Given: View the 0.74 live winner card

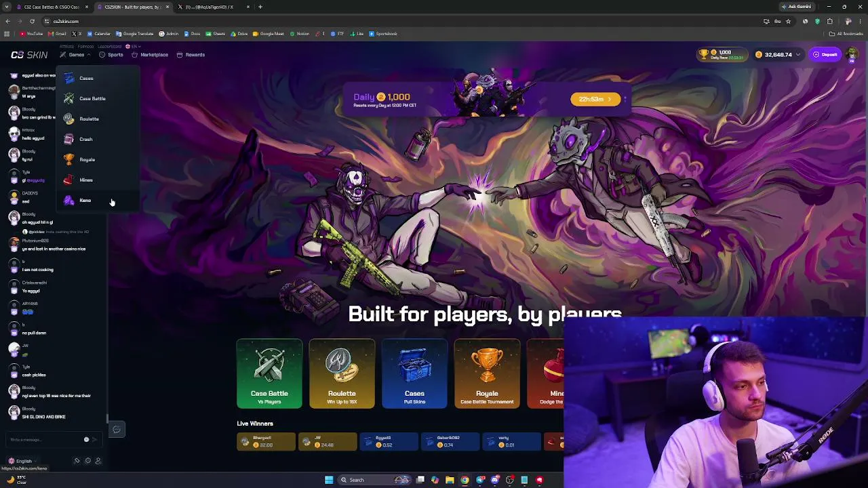Looking at the screenshot, I should 449,442.
